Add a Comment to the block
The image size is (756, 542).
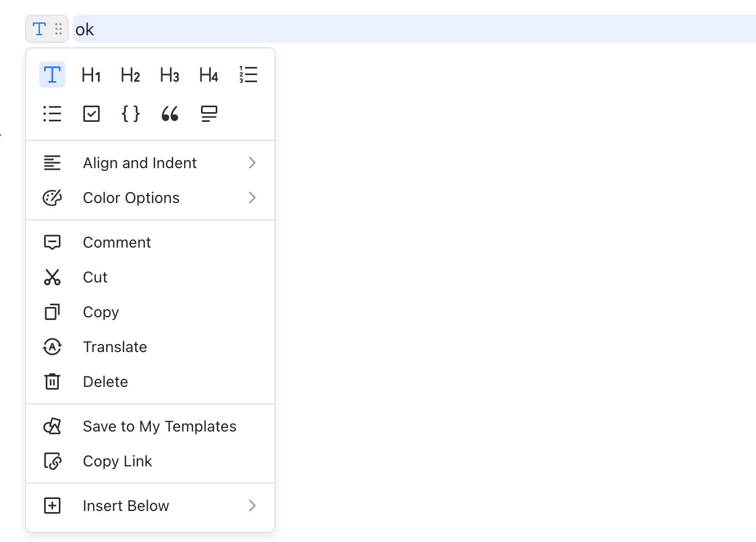(x=117, y=242)
